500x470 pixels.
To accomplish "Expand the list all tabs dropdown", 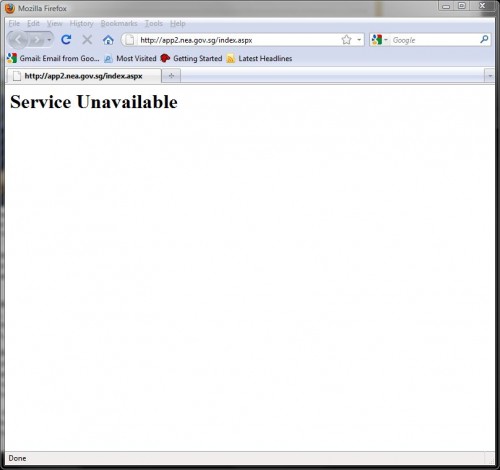I will (490, 76).
